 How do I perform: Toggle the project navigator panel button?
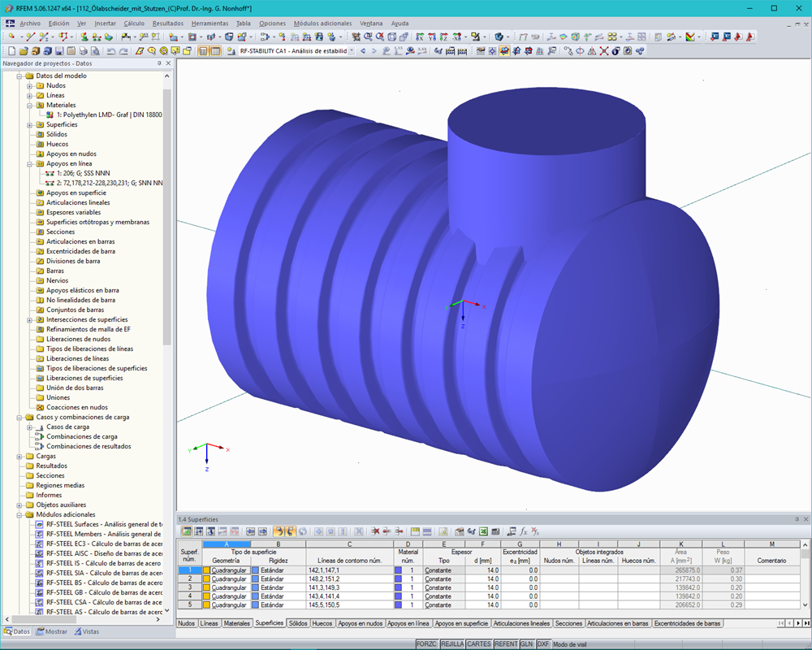tap(203, 51)
